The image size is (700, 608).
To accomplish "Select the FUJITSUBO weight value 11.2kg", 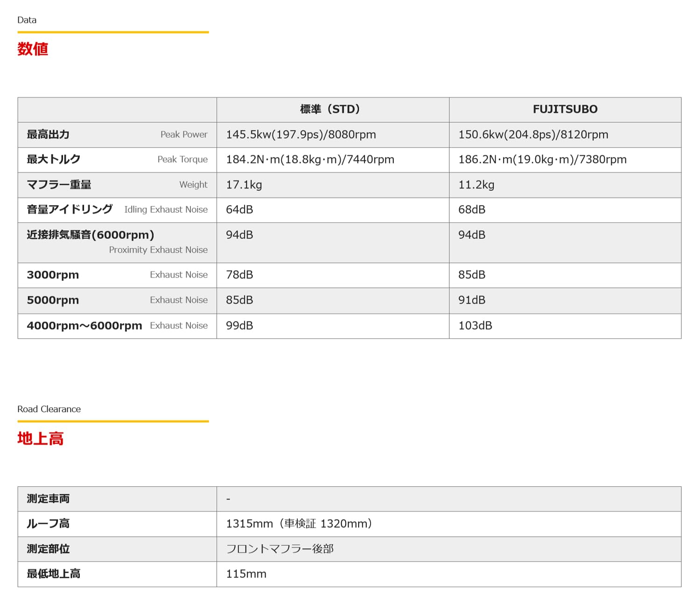I will click(476, 185).
